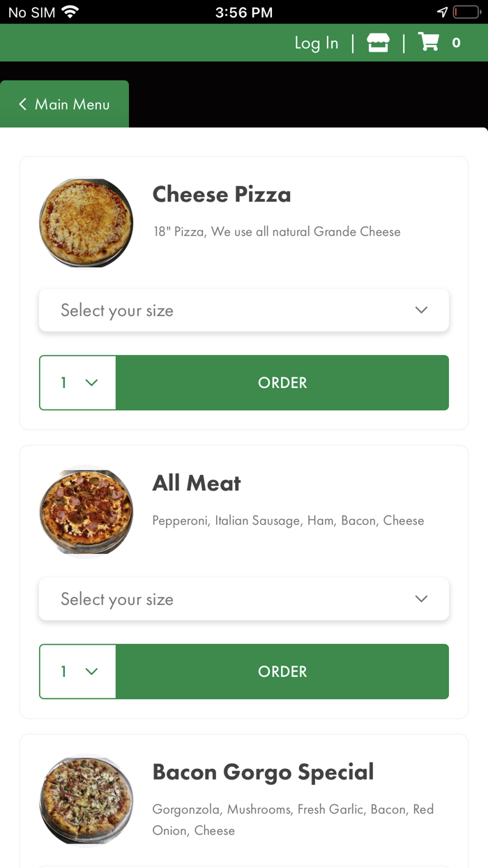Select the All Meat title
This screenshot has width=488, height=868.
[x=197, y=483]
